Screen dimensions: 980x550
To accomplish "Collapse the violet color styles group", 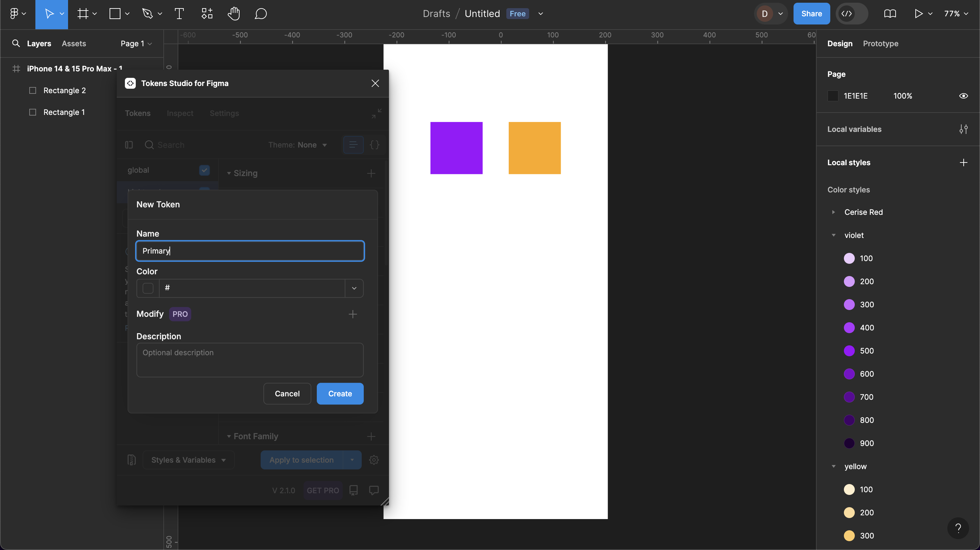I will (x=834, y=235).
